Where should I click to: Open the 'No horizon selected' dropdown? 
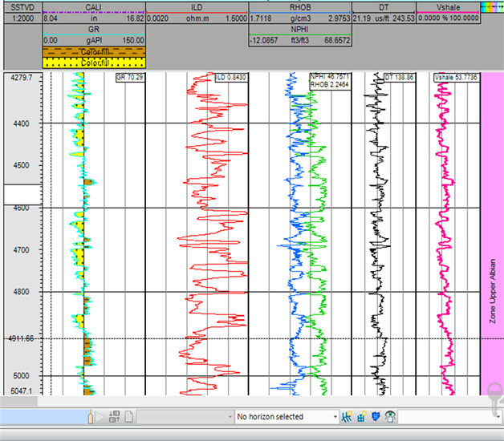287,416
